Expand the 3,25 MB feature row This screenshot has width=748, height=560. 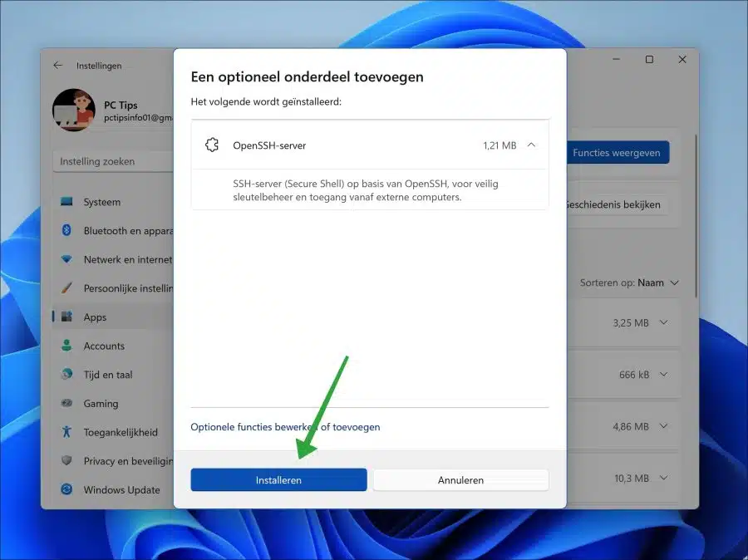(x=663, y=323)
